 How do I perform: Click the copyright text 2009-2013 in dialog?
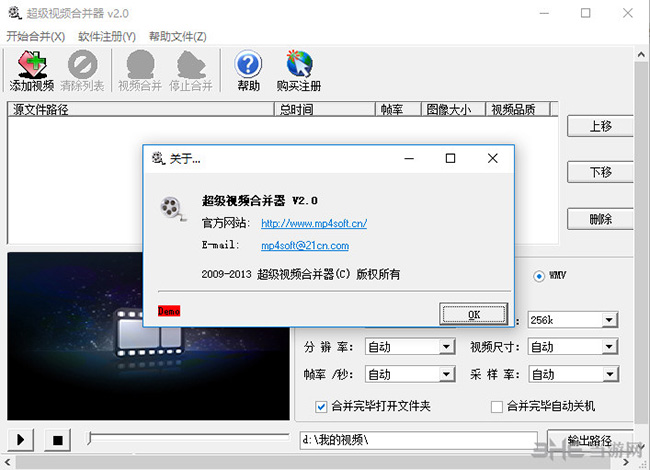301,274
